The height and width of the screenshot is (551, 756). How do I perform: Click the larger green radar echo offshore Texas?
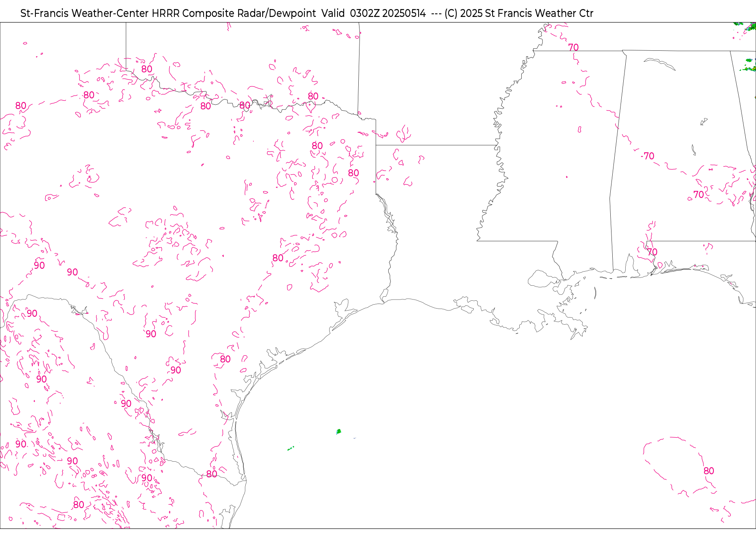pos(339,431)
